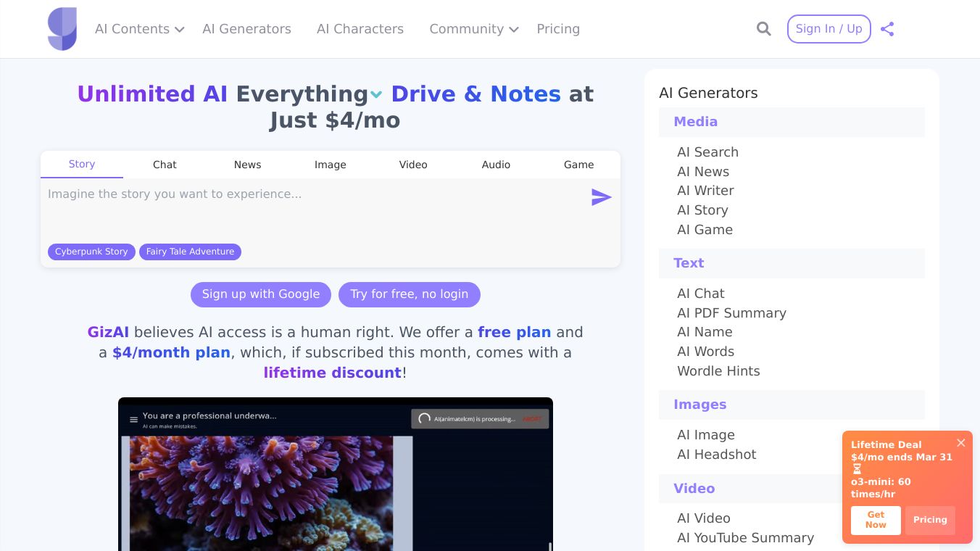Screen dimensions: 980x551
Task: Open the Everything dropdown chevron in the headline
Action: coord(376,94)
